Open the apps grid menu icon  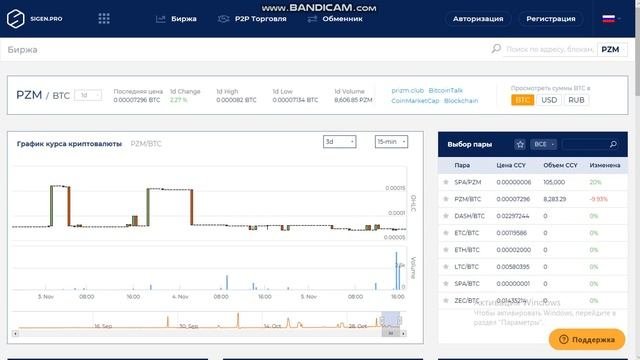(104, 18)
